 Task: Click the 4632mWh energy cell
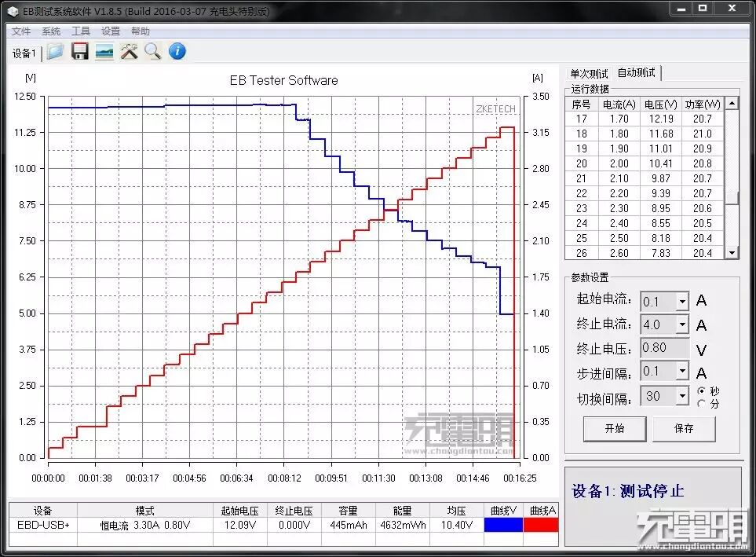pos(403,525)
